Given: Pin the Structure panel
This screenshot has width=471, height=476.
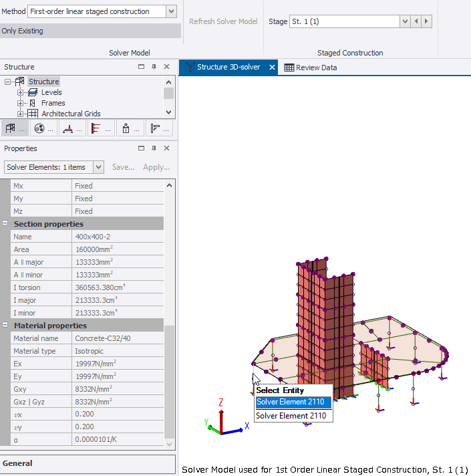Looking at the screenshot, I should click(x=154, y=67).
